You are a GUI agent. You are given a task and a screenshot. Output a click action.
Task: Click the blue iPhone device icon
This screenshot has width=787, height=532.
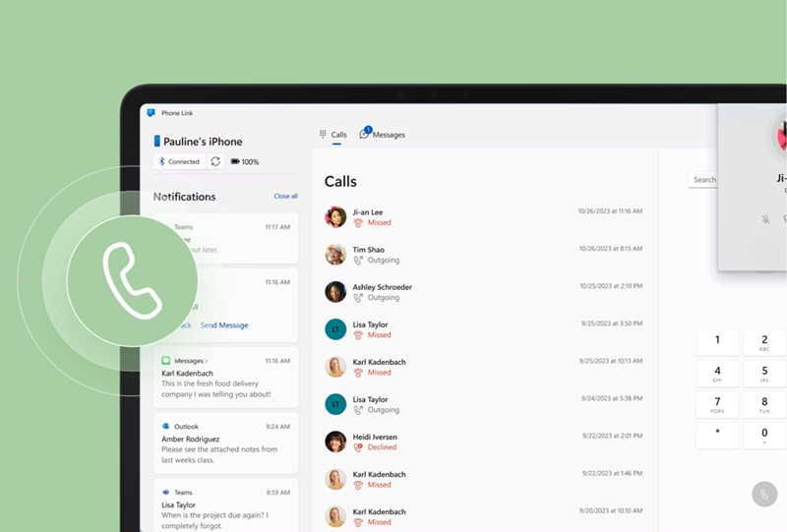coord(156,142)
